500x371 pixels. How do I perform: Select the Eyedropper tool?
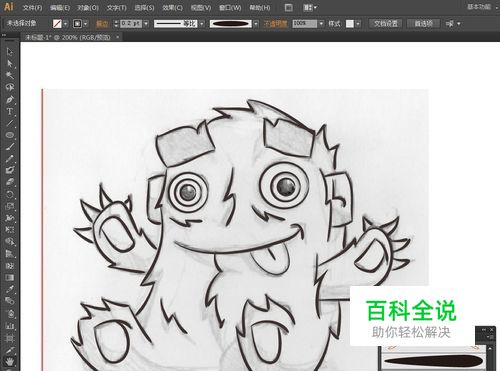coord(10,289)
